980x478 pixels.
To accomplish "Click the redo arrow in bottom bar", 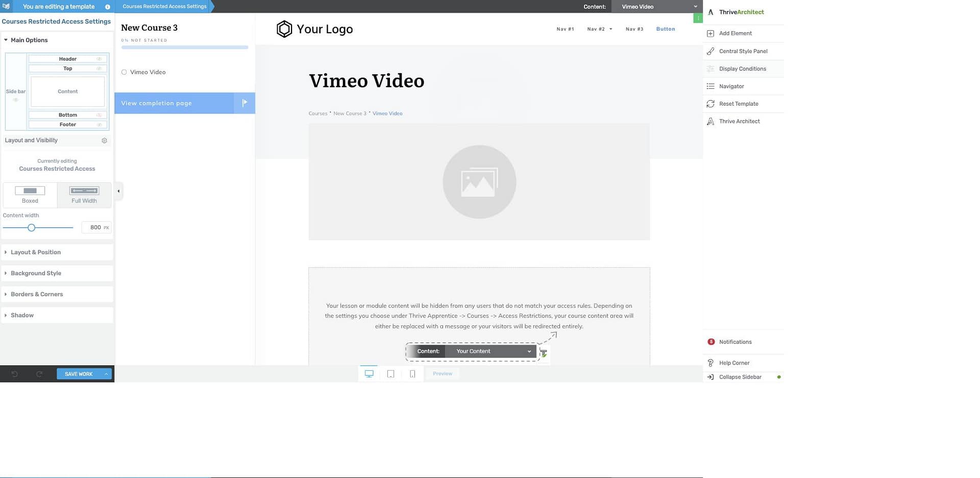I will (x=39, y=374).
